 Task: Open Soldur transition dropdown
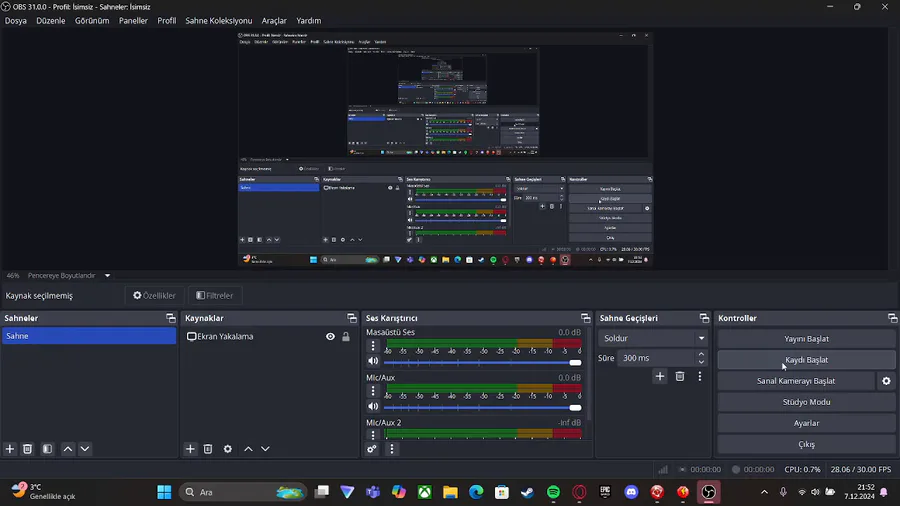point(653,338)
